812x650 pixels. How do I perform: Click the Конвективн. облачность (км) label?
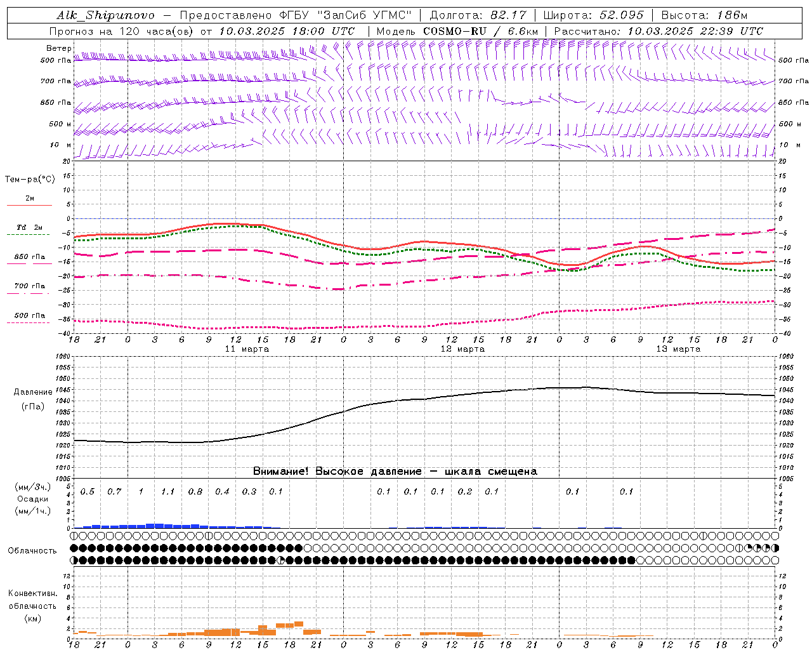[32, 606]
